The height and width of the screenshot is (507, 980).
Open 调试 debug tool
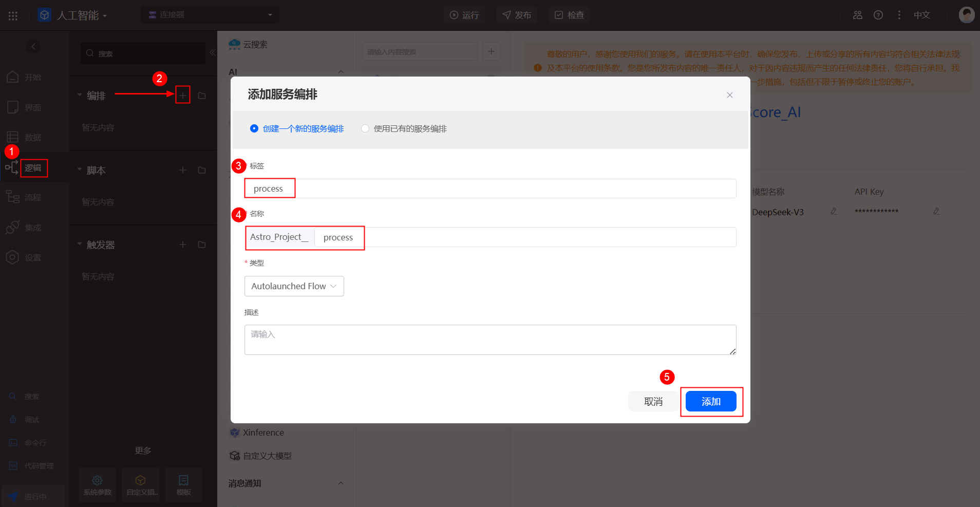point(25,420)
